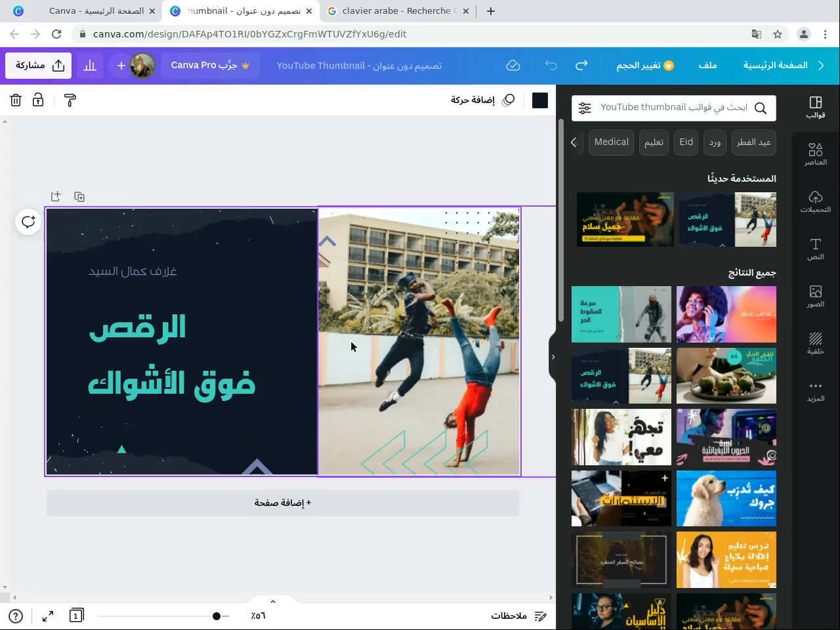Reload the browser page

[x=56, y=34]
